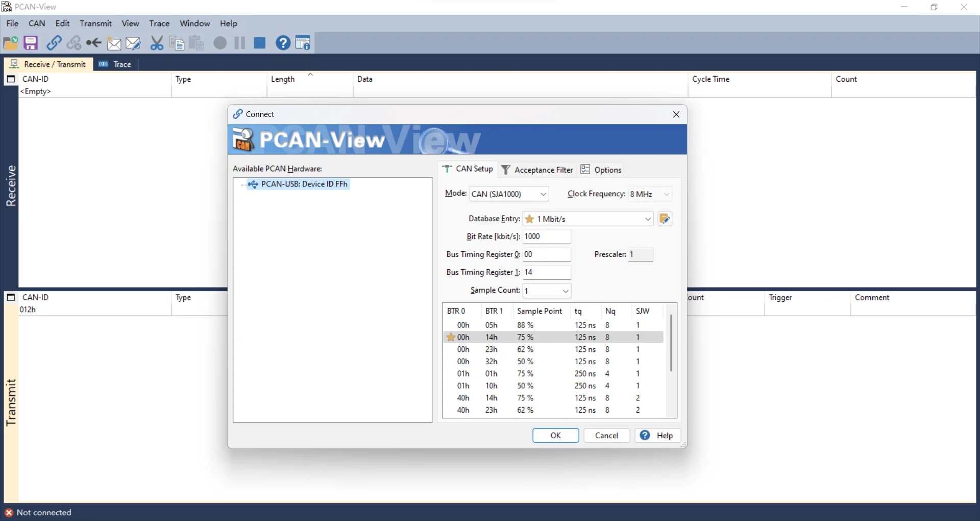
Task: Collapse the Receive list panel header icon
Action: pyautogui.click(x=11, y=79)
